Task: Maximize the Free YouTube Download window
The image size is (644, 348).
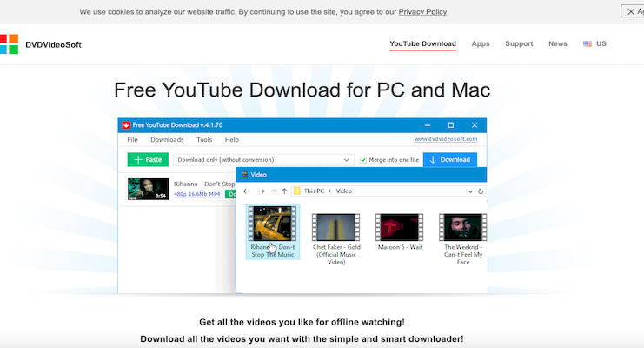Action: pyautogui.click(x=450, y=125)
